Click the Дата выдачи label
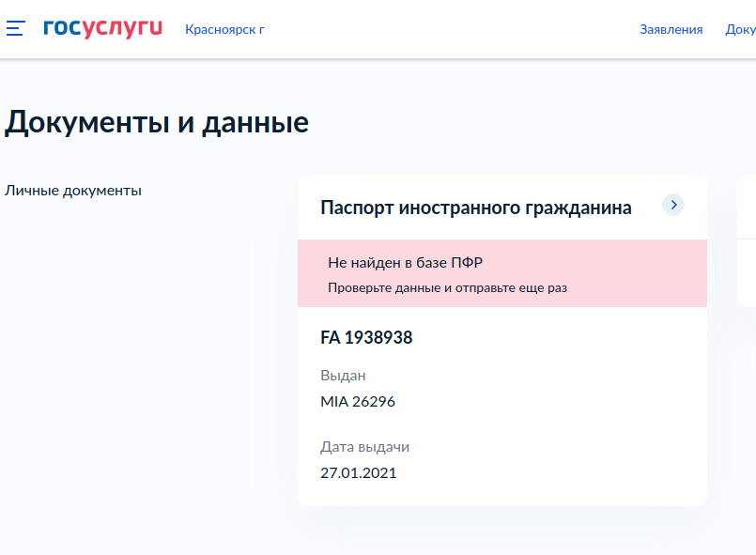 [x=364, y=447]
